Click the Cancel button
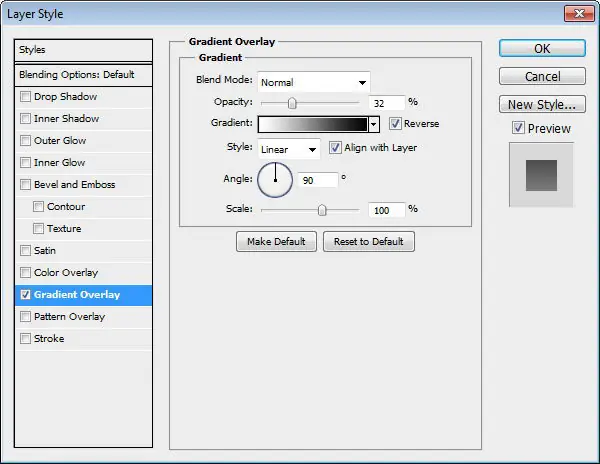The image size is (600, 464). click(x=542, y=76)
